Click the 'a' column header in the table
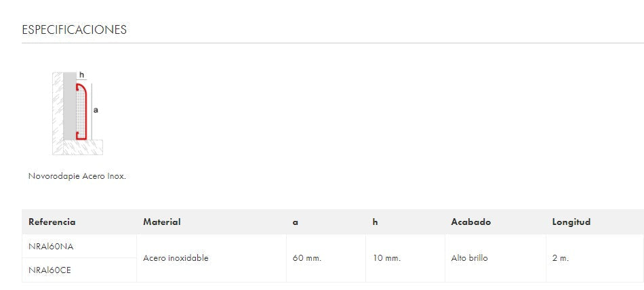 coord(296,222)
